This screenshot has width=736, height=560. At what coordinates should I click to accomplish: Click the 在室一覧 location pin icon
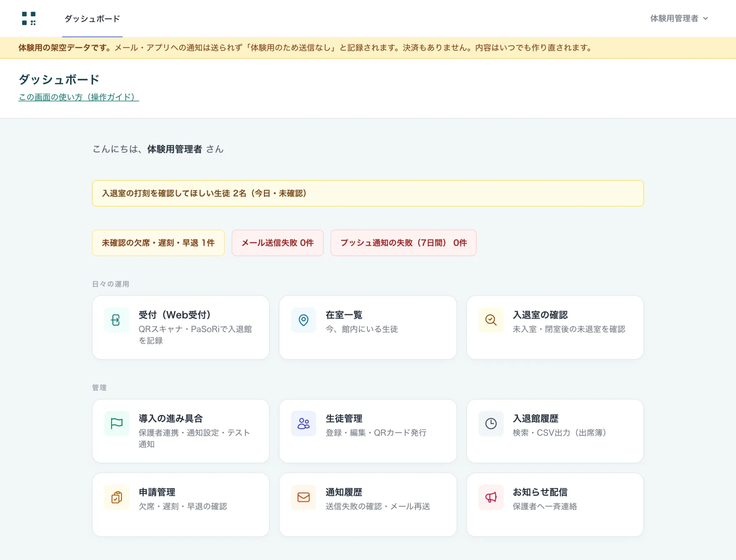click(303, 320)
